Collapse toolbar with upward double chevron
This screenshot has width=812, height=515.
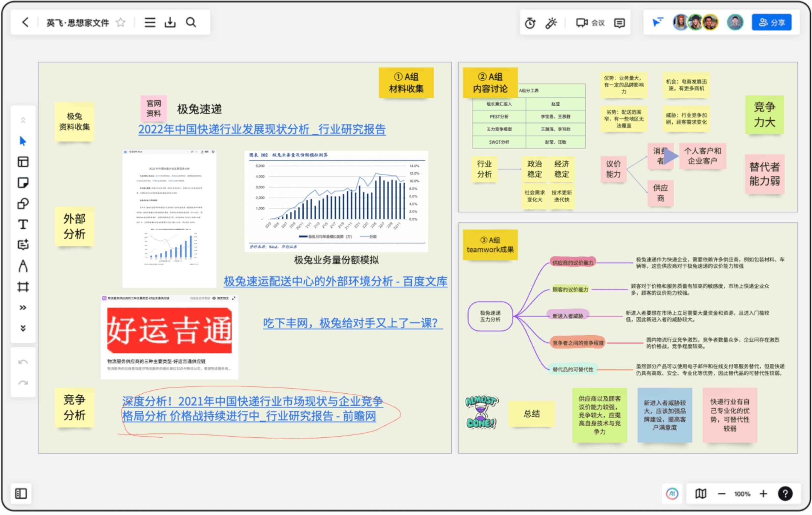point(23,120)
